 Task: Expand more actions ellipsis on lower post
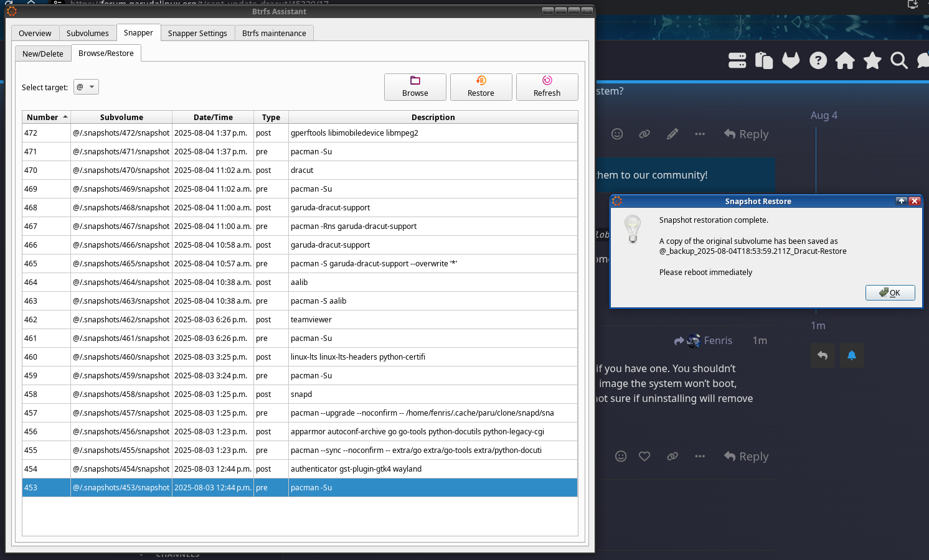[700, 456]
